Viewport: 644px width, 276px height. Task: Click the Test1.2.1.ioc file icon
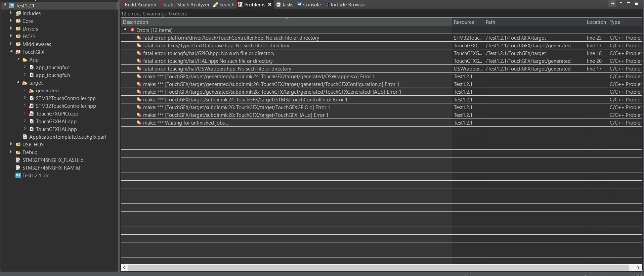pyautogui.click(x=18, y=175)
